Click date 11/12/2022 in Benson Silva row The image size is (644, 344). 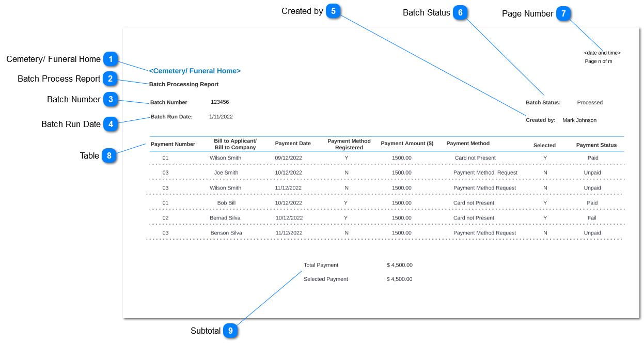pyautogui.click(x=289, y=233)
